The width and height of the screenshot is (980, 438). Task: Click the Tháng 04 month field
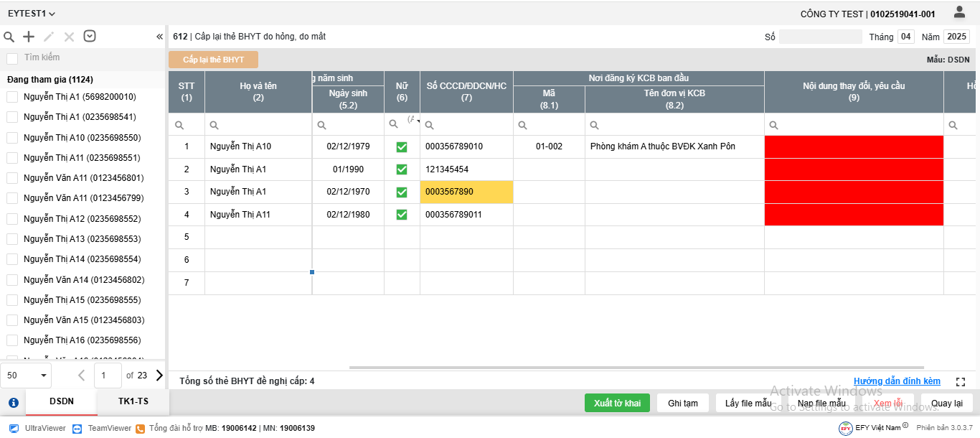(906, 37)
